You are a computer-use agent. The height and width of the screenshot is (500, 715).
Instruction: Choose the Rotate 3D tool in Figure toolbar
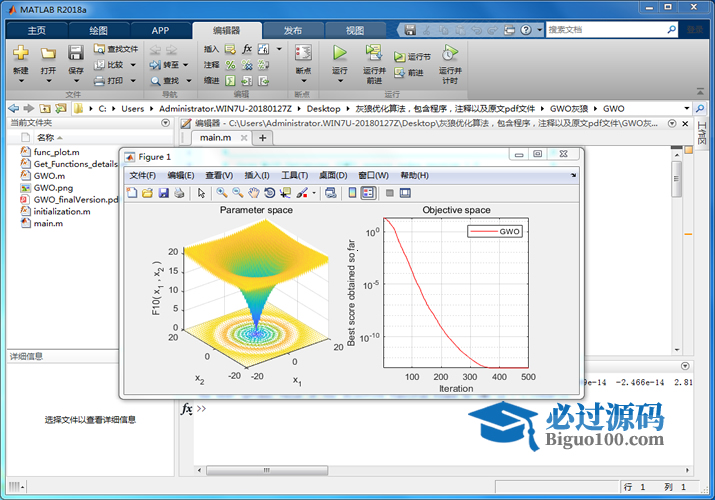pyautogui.click(x=270, y=193)
